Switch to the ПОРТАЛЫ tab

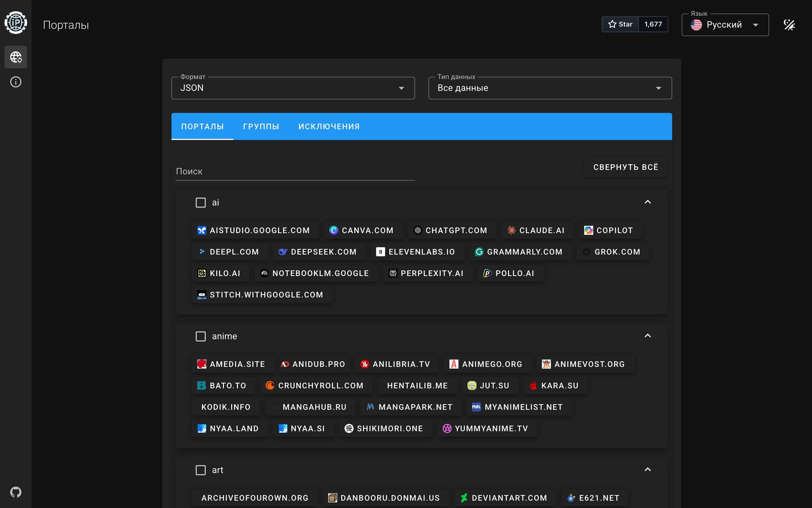(x=202, y=127)
